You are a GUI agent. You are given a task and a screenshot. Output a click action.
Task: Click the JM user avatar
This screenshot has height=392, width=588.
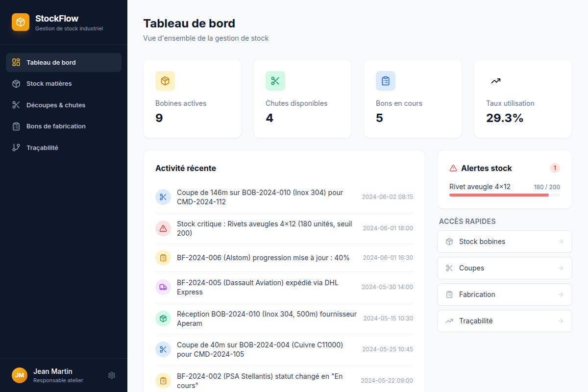coord(20,375)
